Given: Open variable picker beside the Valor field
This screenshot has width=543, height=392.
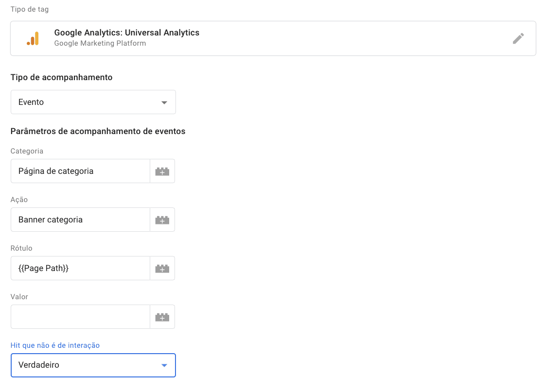Looking at the screenshot, I should tap(162, 317).
